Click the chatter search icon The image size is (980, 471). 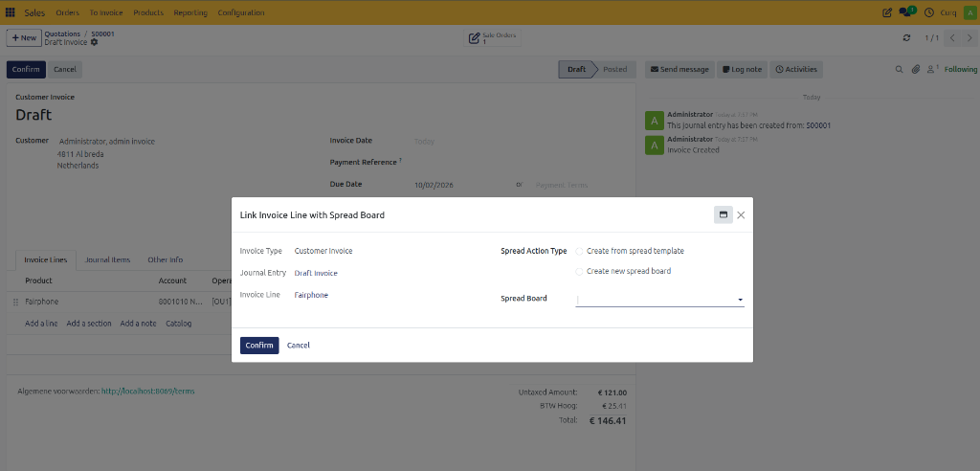pyautogui.click(x=900, y=70)
